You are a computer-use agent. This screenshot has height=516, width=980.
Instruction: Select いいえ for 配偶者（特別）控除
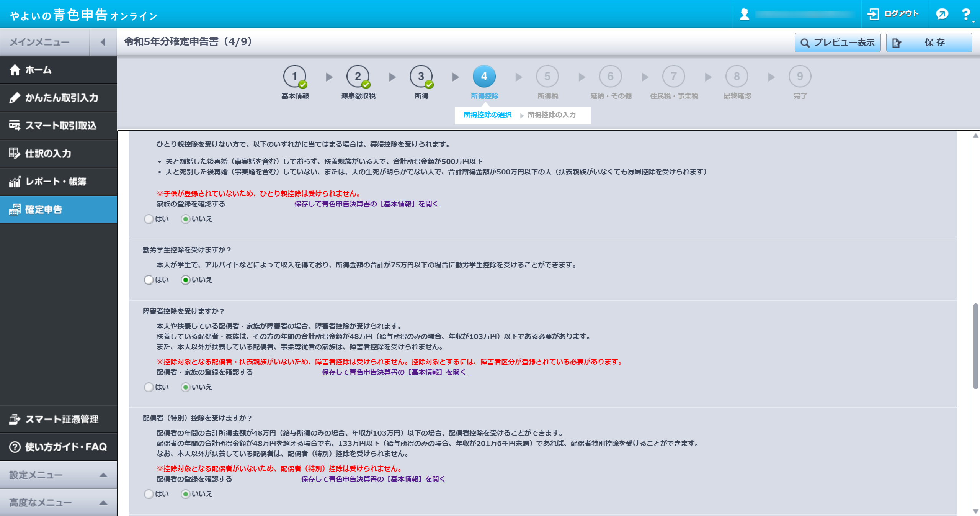click(186, 494)
